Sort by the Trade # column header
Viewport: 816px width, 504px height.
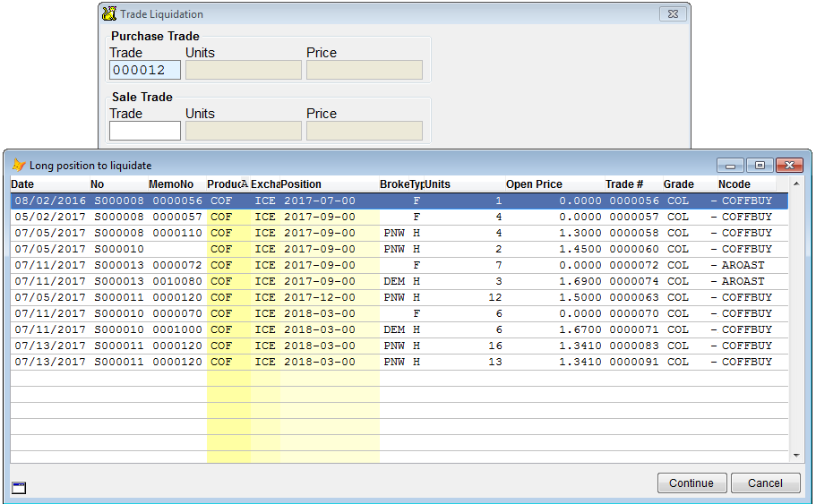point(634,184)
